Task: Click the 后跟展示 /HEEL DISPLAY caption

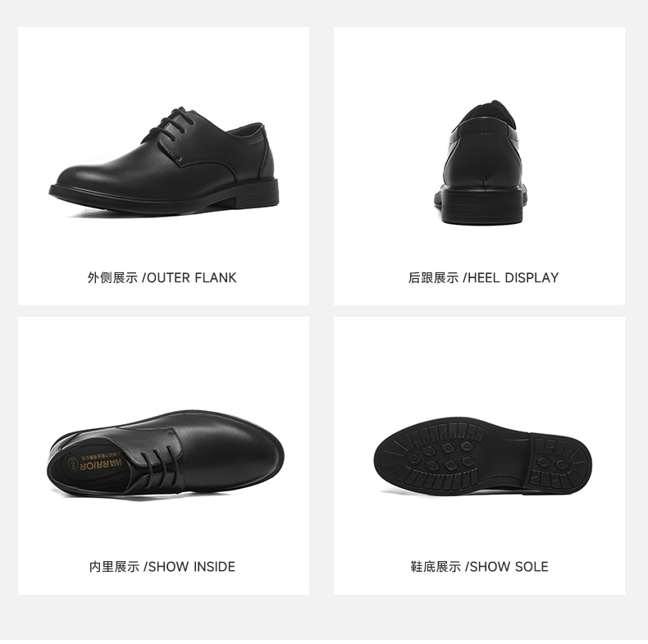Action: (x=483, y=277)
